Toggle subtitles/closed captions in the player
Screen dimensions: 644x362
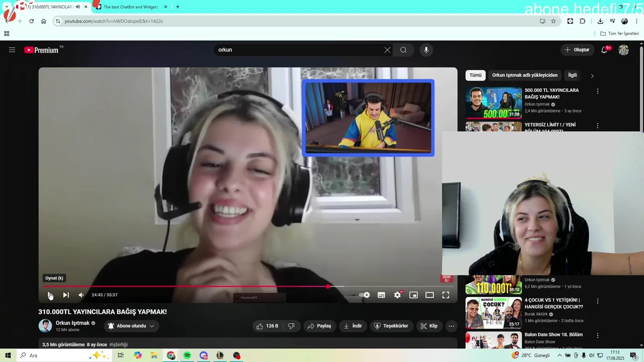(x=381, y=295)
